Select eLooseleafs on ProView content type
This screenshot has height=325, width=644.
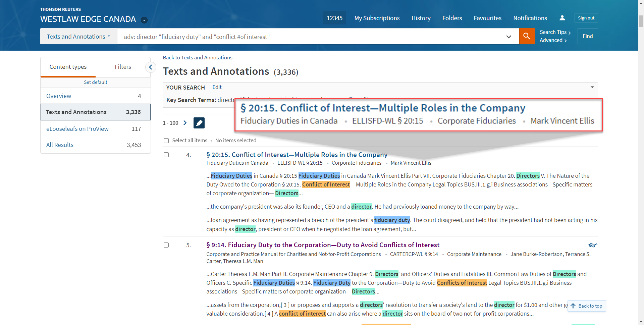coord(96,129)
